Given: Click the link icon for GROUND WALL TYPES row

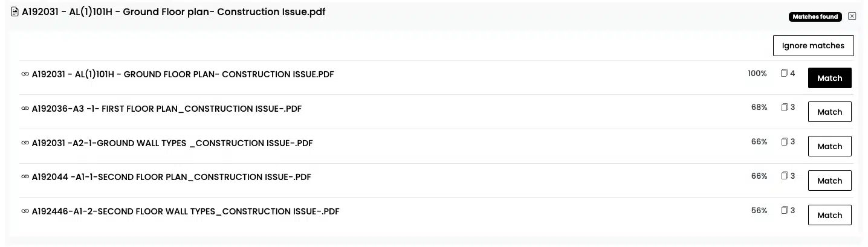Looking at the screenshot, I should tap(25, 143).
